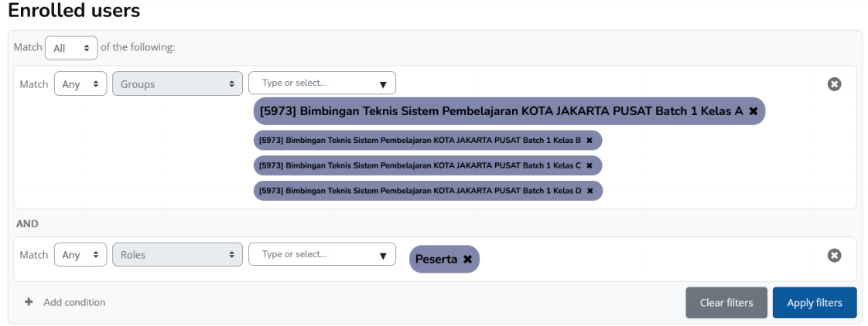Open Match Any dropdown in Roles row
The width and height of the screenshot is (868, 326).
click(80, 255)
